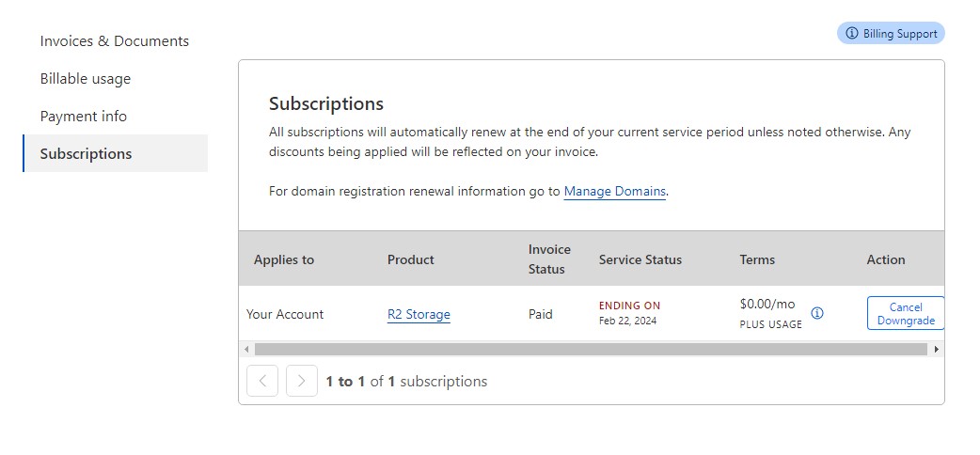Click the Action column header

(x=886, y=259)
